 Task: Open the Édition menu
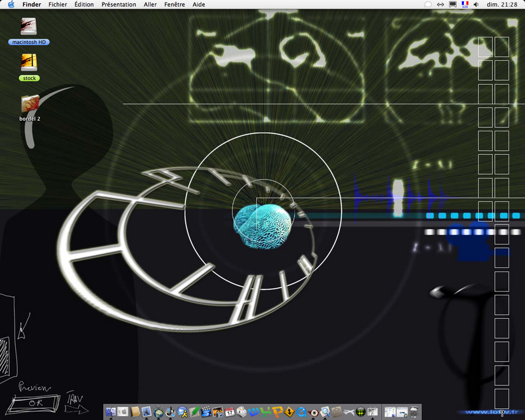pos(84,5)
